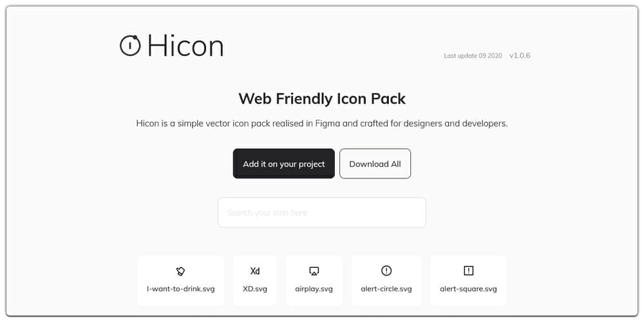Select the I-want-to-drink glass icon

click(x=181, y=271)
